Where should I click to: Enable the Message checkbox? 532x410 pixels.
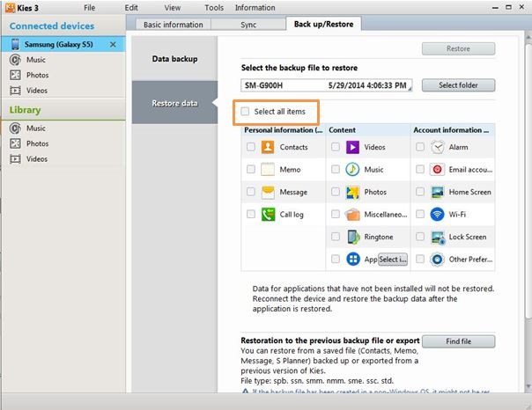coord(251,192)
